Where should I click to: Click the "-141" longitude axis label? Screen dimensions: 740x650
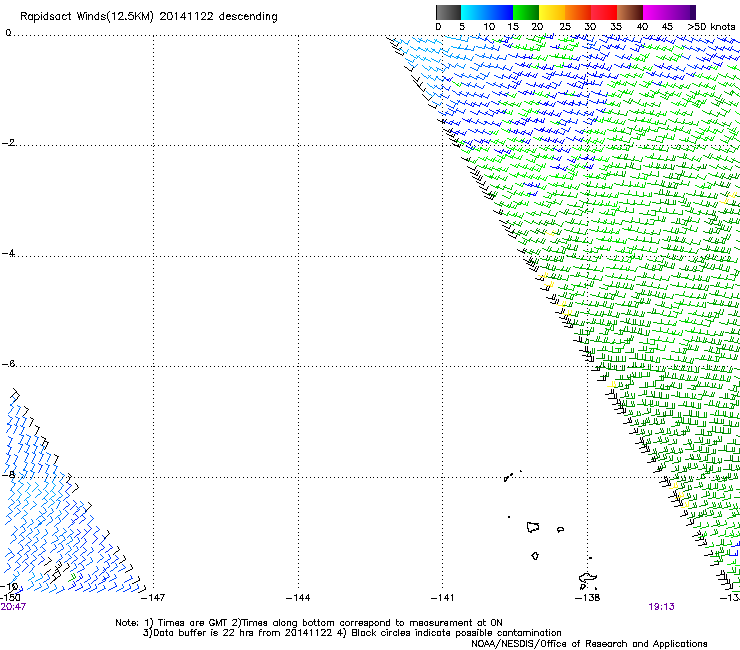[443, 598]
